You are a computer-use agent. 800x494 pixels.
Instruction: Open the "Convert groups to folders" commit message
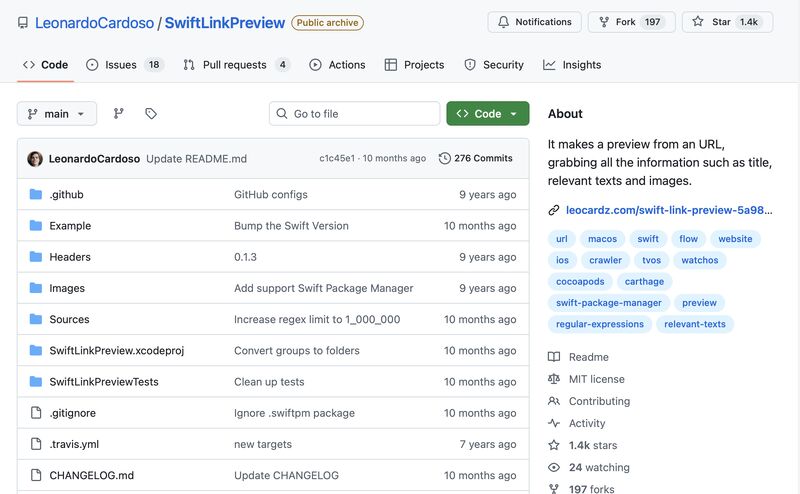click(297, 351)
